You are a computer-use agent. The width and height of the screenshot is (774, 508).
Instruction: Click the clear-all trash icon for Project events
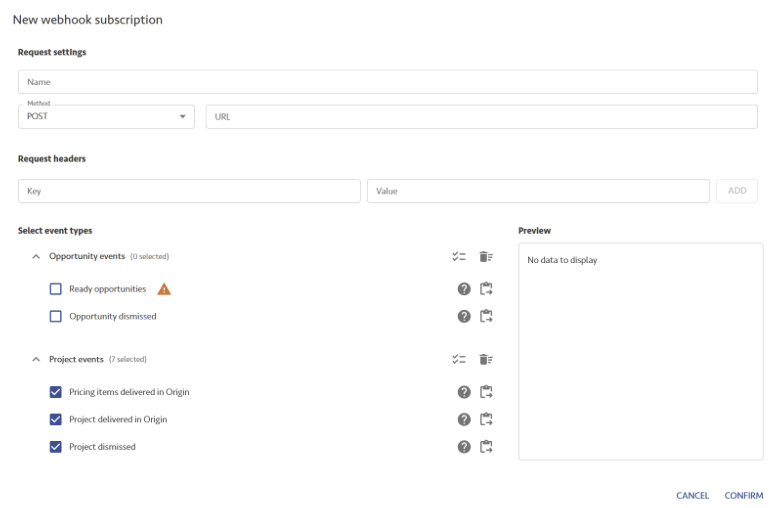coord(486,360)
